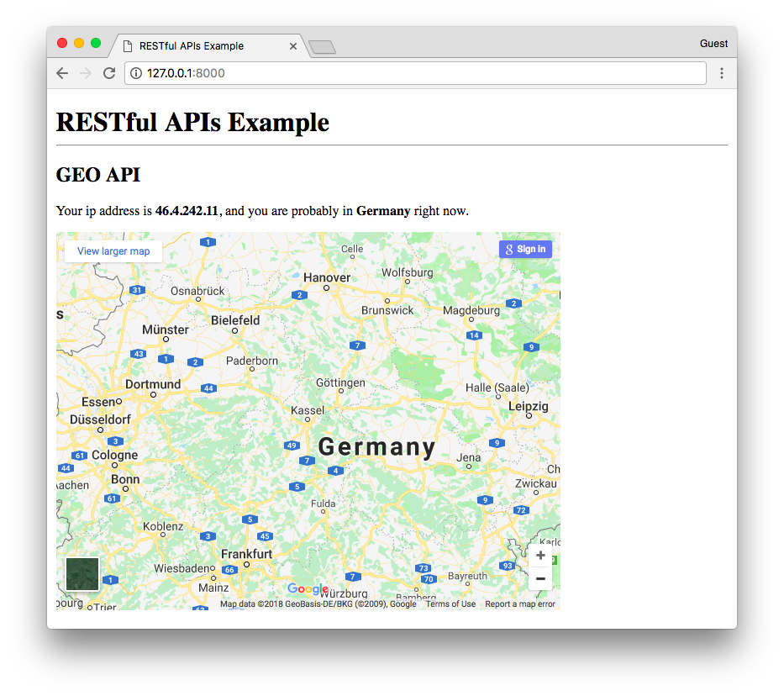The width and height of the screenshot is (784, 696).
Task: Click the Dortmund city label
Action: 153,384
